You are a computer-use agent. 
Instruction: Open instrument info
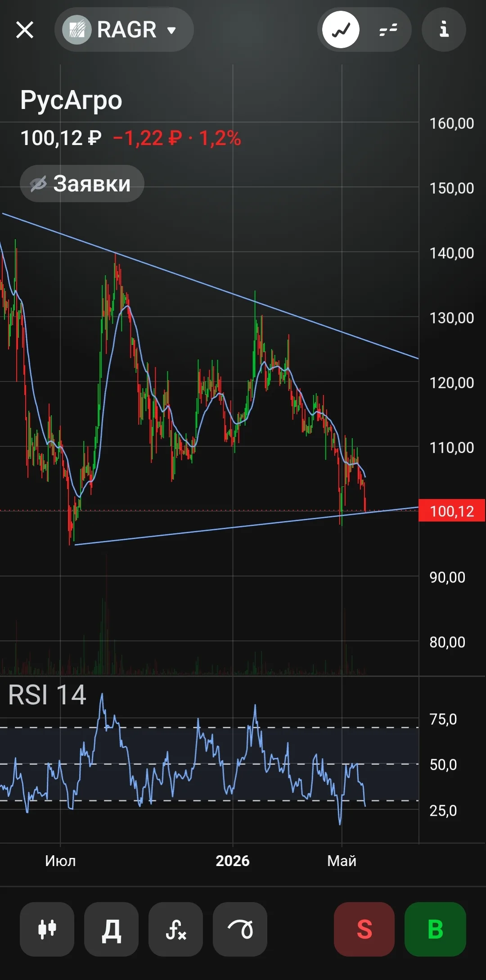pyautogui.click(x=444, y=30)
